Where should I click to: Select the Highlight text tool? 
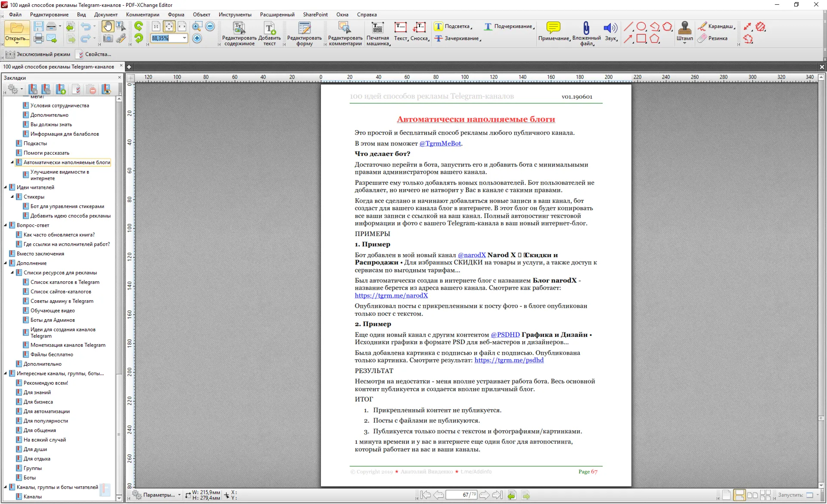pos(453,26)
